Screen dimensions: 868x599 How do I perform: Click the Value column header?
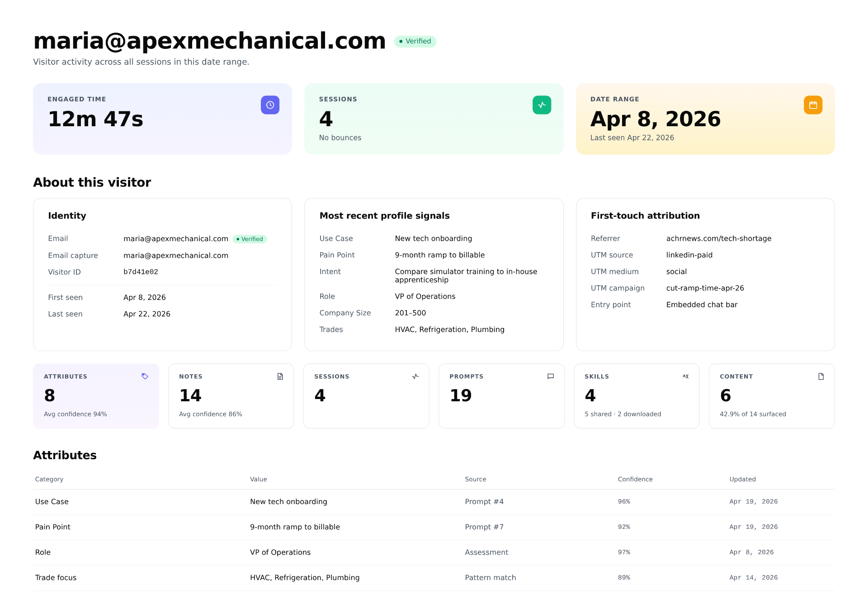tap(259, 479)
